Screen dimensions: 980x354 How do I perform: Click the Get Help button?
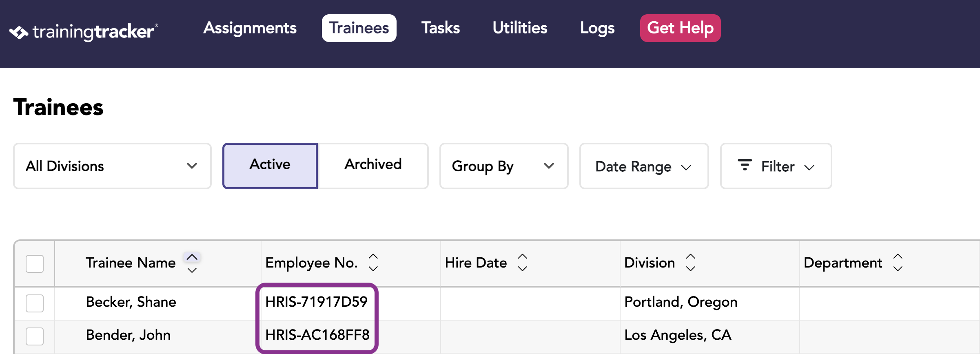point(680,28)
